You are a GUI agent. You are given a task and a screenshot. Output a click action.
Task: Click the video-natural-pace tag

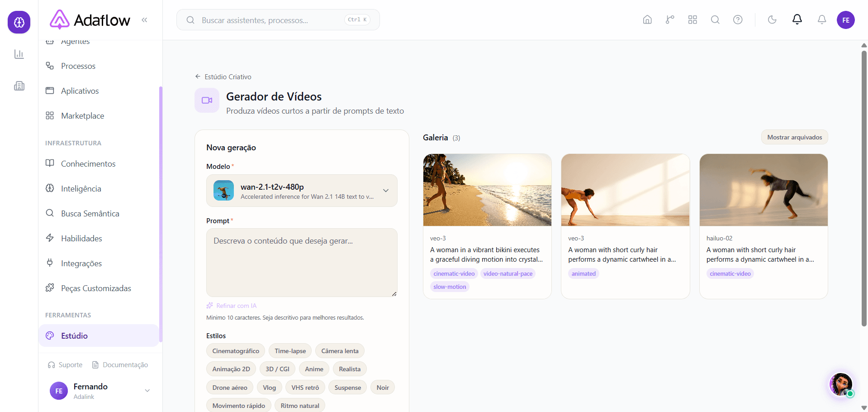point(508,273)
